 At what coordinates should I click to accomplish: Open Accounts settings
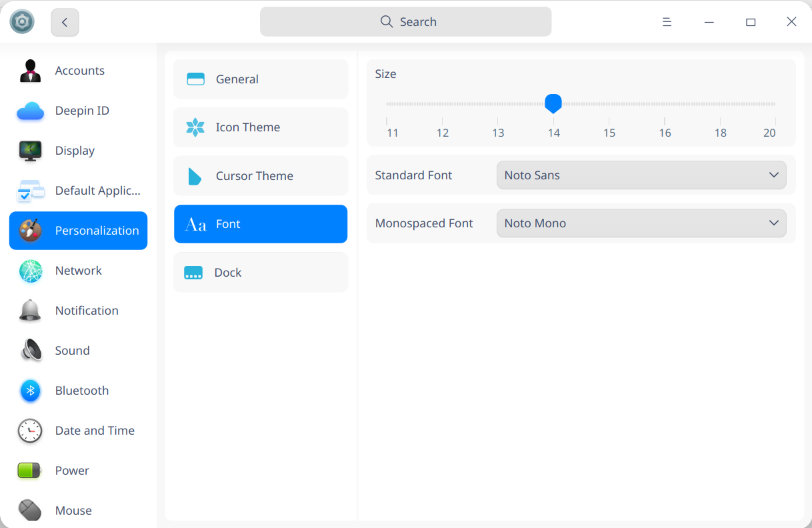[x=79, y=71]
